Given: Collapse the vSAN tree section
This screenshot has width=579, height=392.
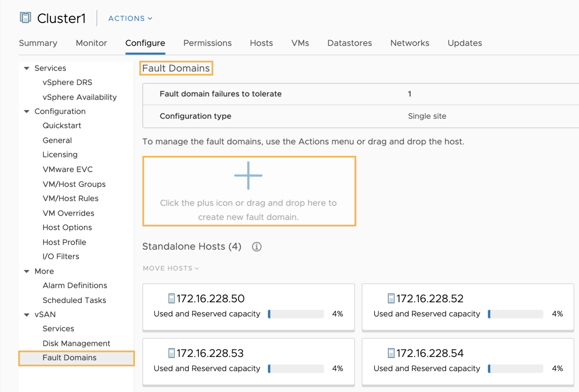Looking at the screenshot, I should (27, 315).
